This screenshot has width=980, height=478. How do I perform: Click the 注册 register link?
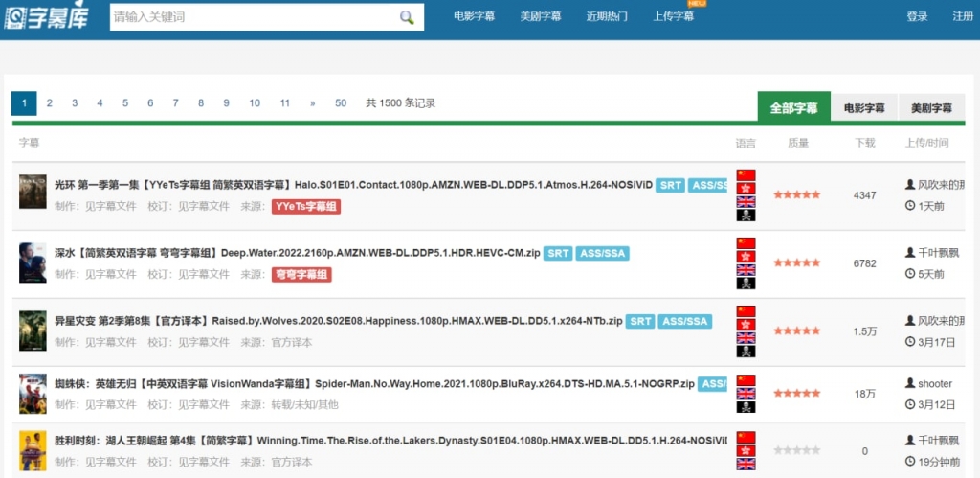963,17
